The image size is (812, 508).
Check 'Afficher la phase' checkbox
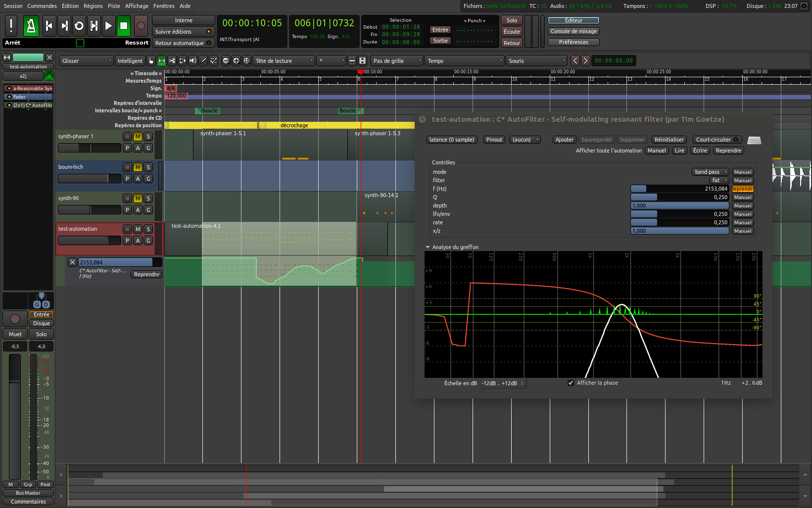[571, 383]
